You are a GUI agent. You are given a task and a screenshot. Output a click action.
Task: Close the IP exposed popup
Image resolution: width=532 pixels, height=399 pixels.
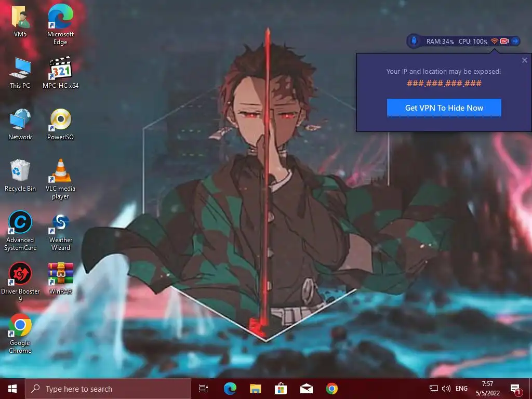(x=525, y=60)
